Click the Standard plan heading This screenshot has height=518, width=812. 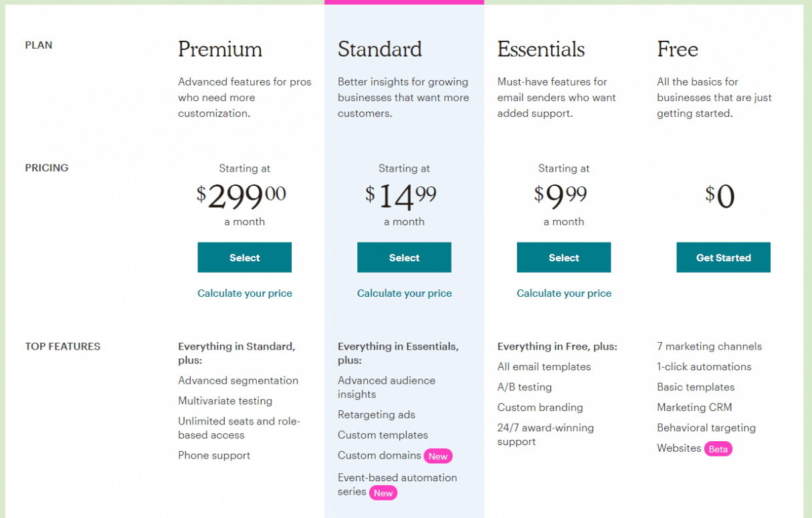click(380, 49)
